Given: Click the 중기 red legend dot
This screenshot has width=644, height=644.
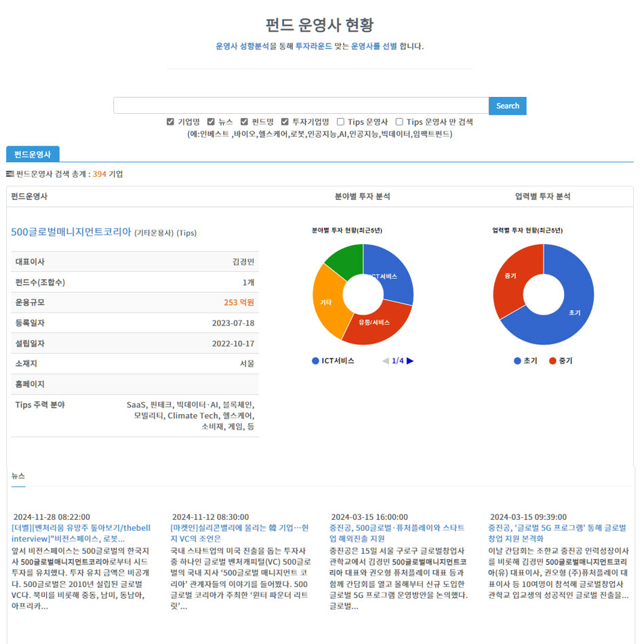Looking at the screenshot, I should 552,361.
